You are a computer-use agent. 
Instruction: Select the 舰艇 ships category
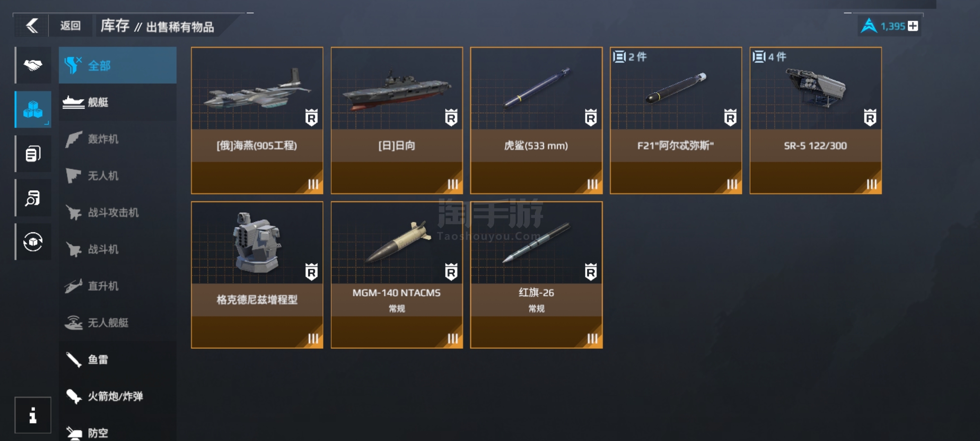coord(118,102)
